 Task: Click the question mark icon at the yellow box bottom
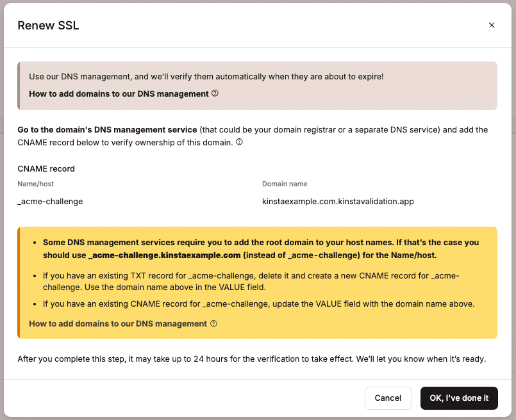coord(215,323)
